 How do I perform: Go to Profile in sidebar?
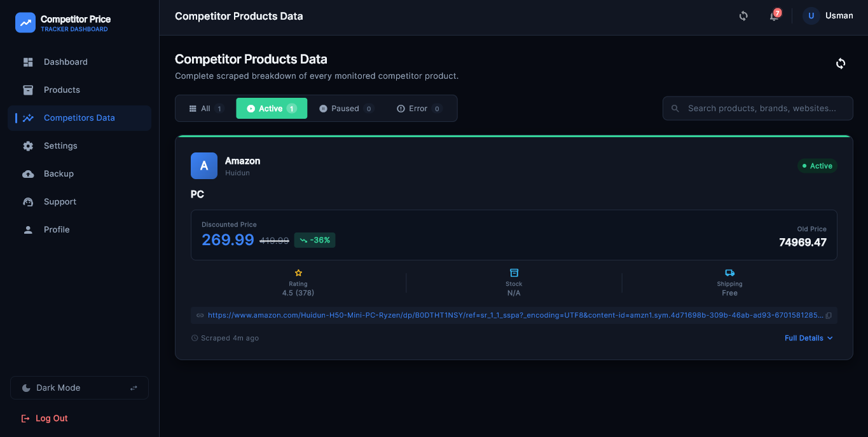point(79,229)
